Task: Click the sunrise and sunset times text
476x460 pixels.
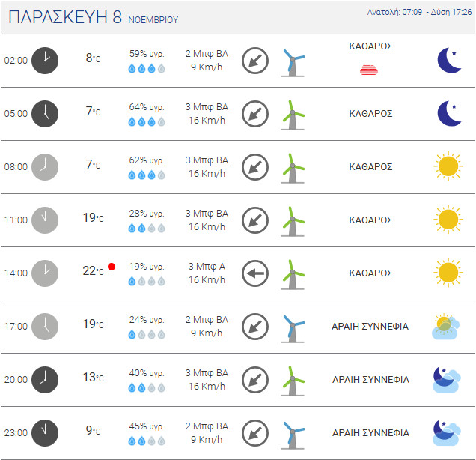Action: coord(419,12)
